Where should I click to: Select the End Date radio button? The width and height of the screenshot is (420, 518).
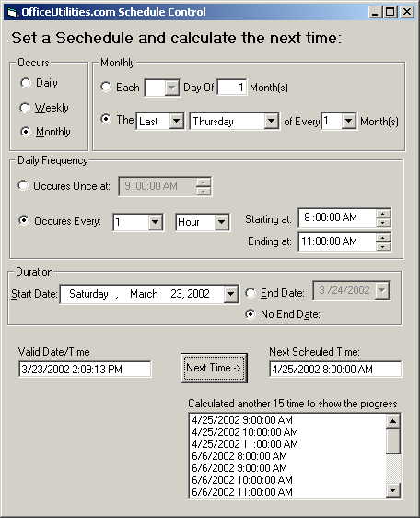click(x=251, y=293)
